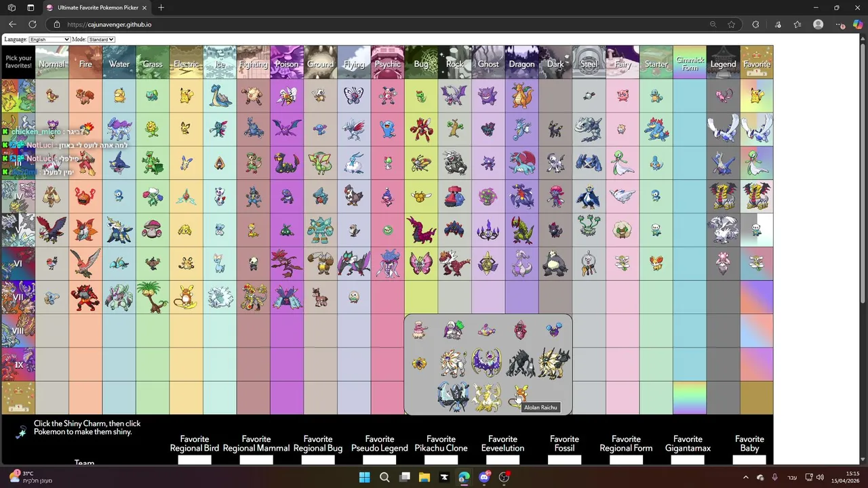Reload the page
Image resolution: width=868 pixels, height=488 pixels.
point(32,24)
